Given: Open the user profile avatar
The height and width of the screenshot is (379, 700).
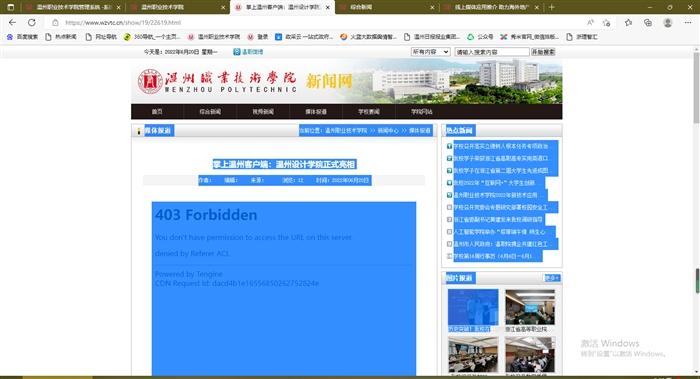Looking at the screenshot, I should pyautogui.click(x=668, y=22).
